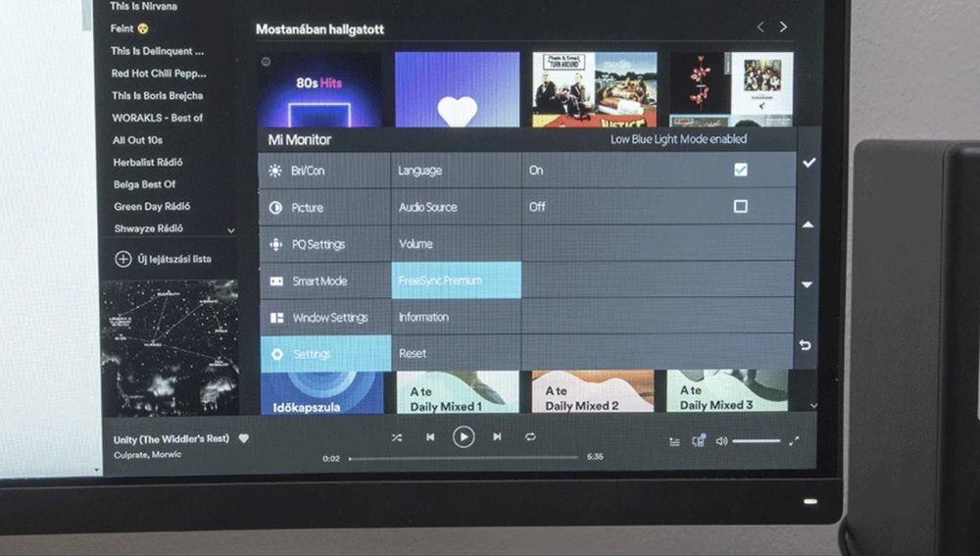The width and height of the screenshot is (980, 556).
Task: Click scroll-down chevron beside Daily Mixed 3
Action: 813,405
